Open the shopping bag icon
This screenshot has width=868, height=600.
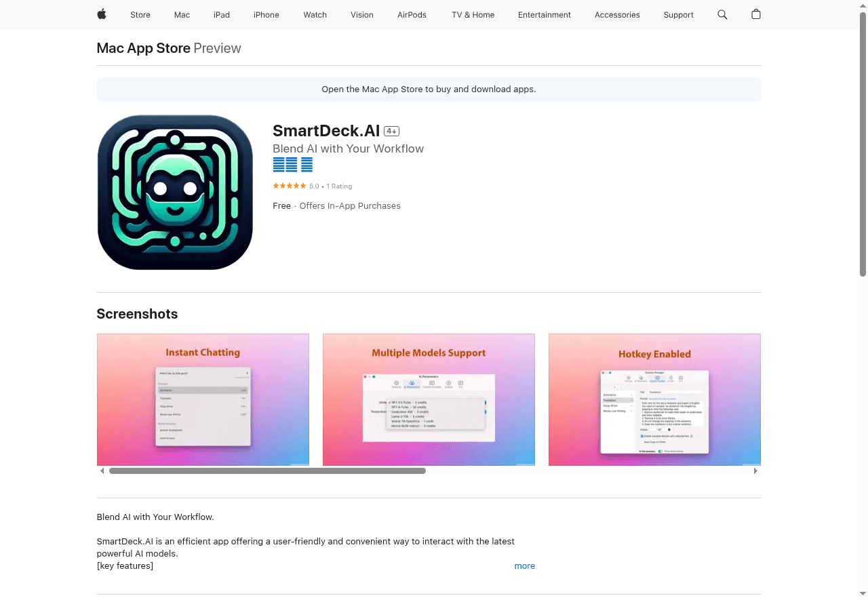click(x=755, y=14)
